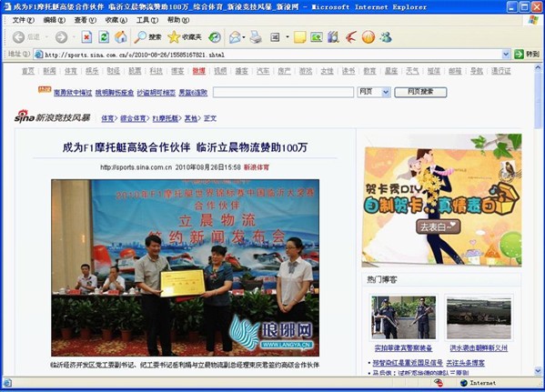
Task: Open the 邮箱 navigation link
Action: point(455,71)
